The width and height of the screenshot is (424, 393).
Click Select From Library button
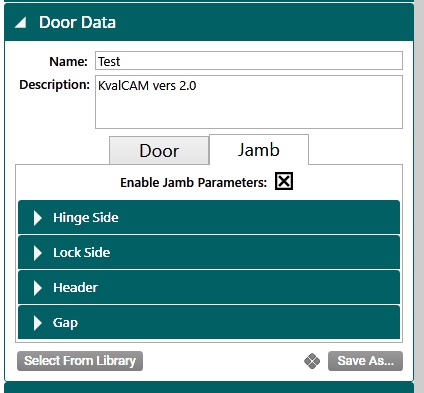pyautogui.click(x=80, y=361)
